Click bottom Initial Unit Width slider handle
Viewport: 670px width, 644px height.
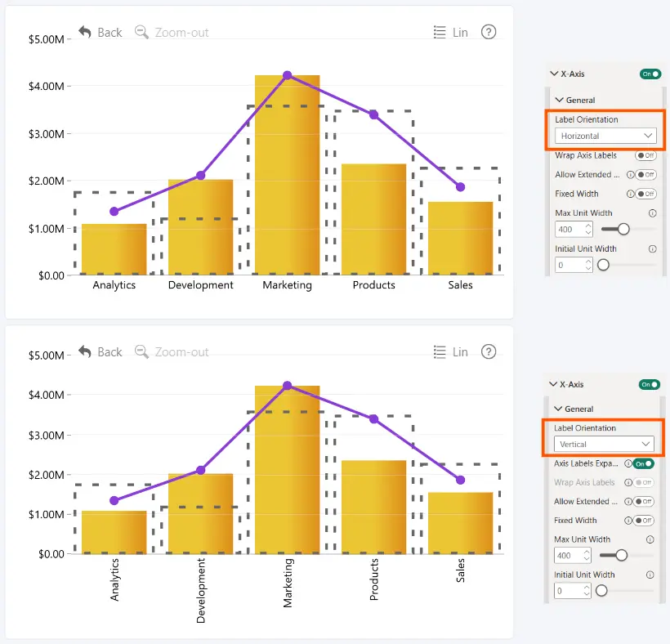601,591
